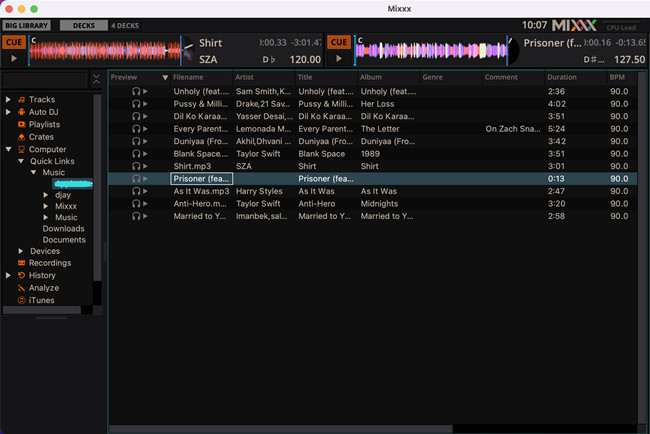
Task: Click the library horizontal scrollbar
Action: [x=281, y=429]
